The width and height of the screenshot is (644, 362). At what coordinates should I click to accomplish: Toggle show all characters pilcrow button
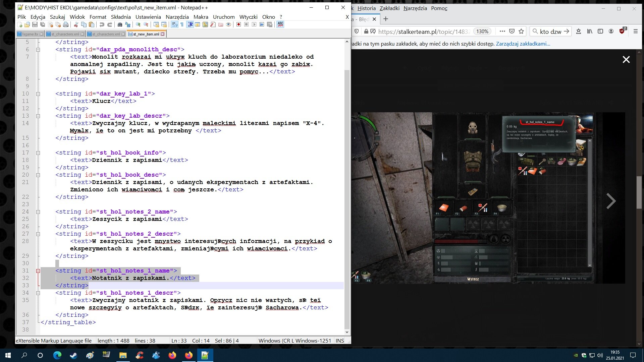(182, 24)
